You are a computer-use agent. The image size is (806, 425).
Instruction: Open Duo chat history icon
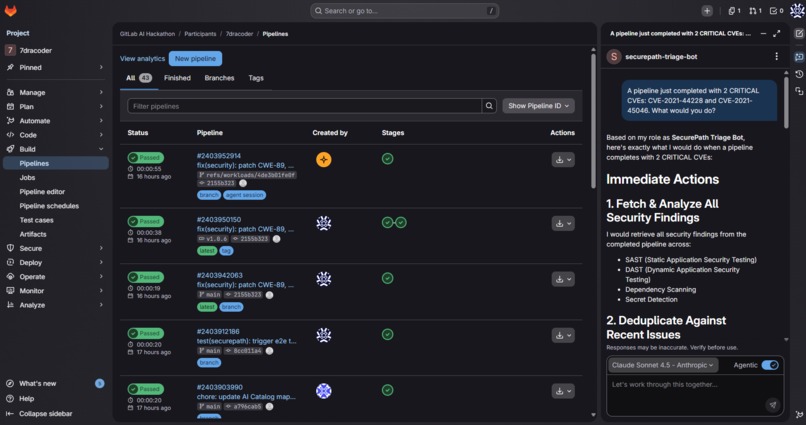[799, 75]
